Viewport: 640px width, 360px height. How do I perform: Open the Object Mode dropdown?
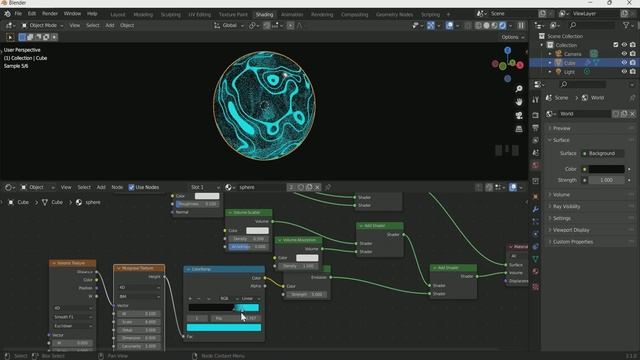[x=42, y=25]
